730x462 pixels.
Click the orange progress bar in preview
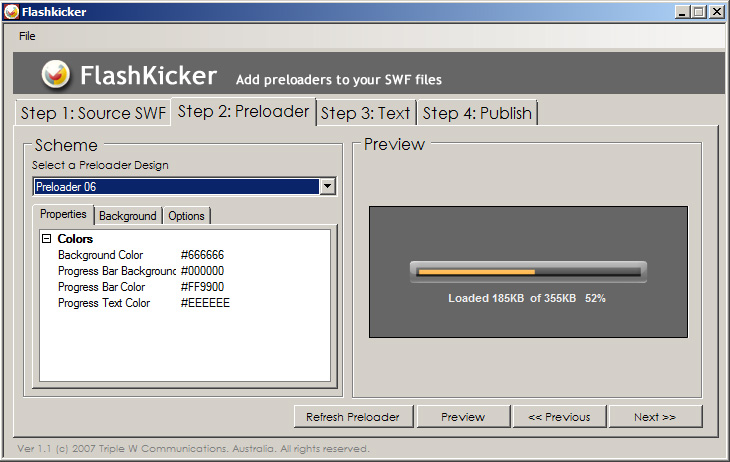477,272
